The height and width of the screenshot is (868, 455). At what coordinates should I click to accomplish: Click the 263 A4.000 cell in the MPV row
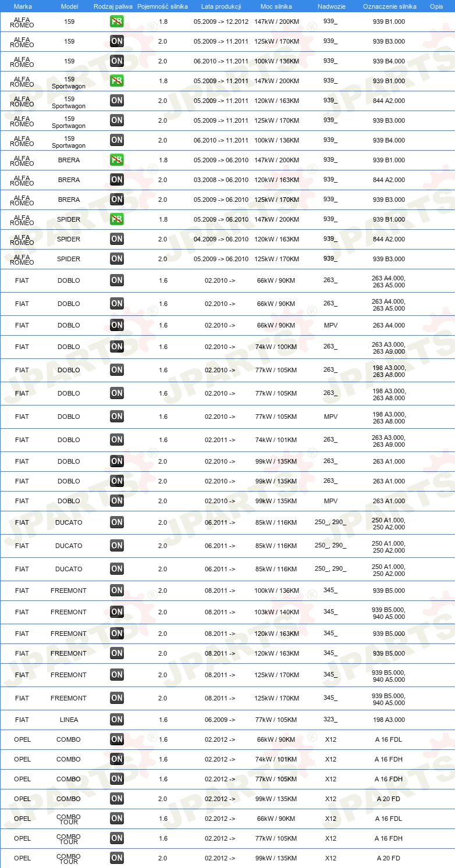coord(389,325)
